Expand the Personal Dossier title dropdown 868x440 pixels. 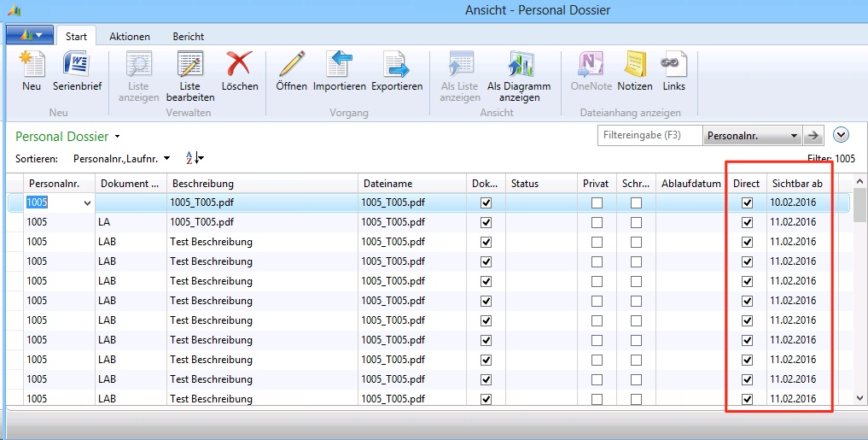point(118,137)
